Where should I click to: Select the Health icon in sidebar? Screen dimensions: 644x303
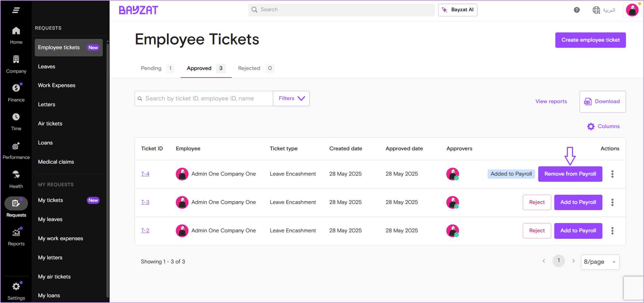pos(16,179)
